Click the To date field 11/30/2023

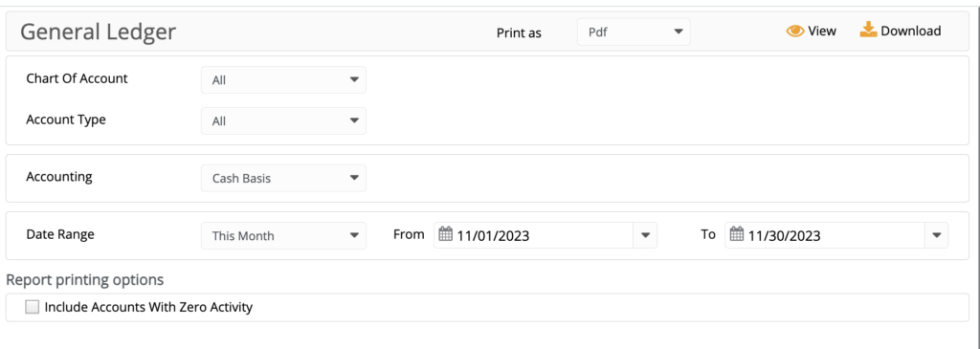(x=836, y=235)
